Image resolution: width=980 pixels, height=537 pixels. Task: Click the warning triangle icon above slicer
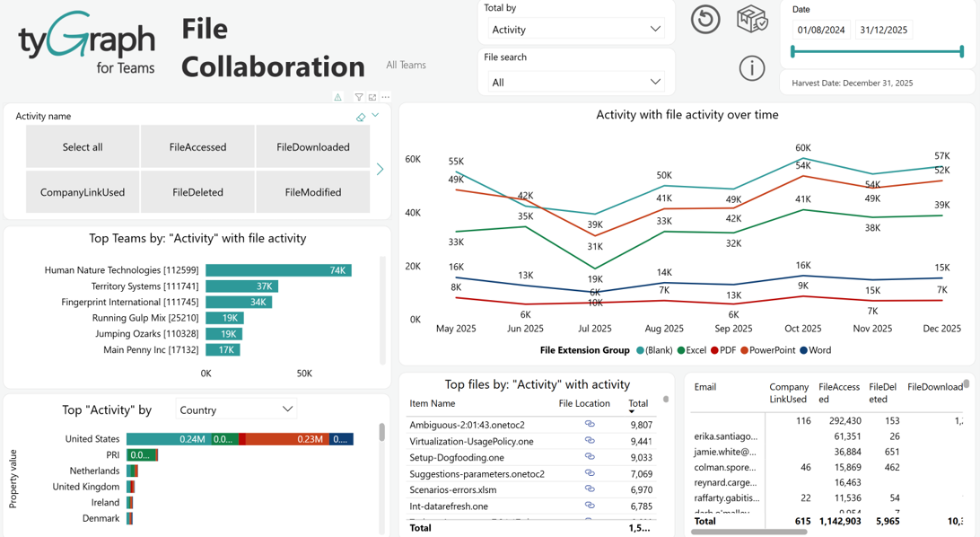[x=337, y=97]
